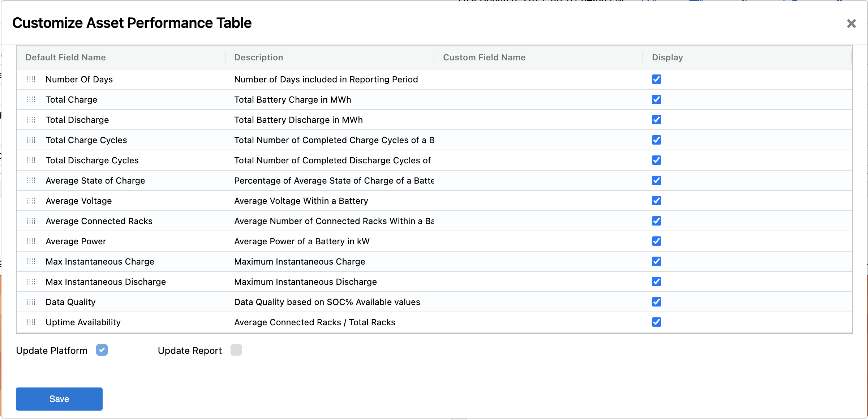Click drag handle for Number Of Days row
This screenshot has height=420, width=868.
pos(31,79)
